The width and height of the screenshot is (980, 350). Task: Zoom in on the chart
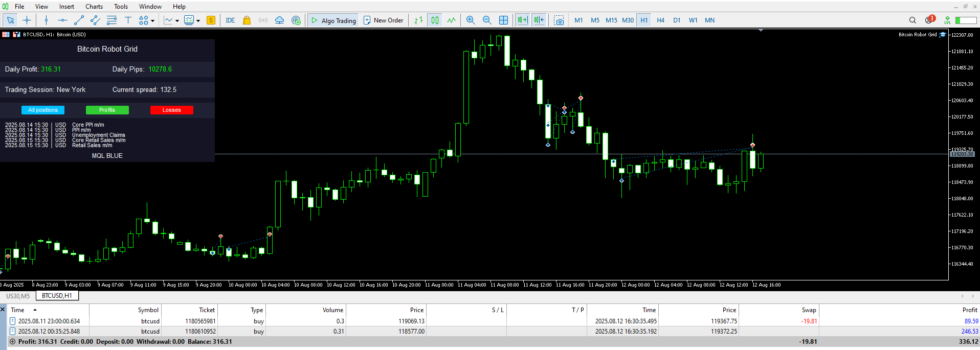tap(471, 20)
